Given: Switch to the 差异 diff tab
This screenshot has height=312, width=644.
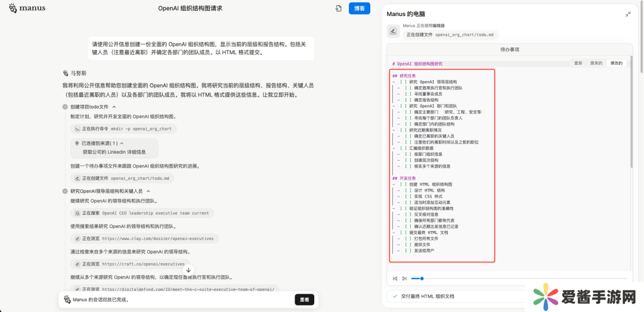Looking at the screenshot, I should pos(578,63).
